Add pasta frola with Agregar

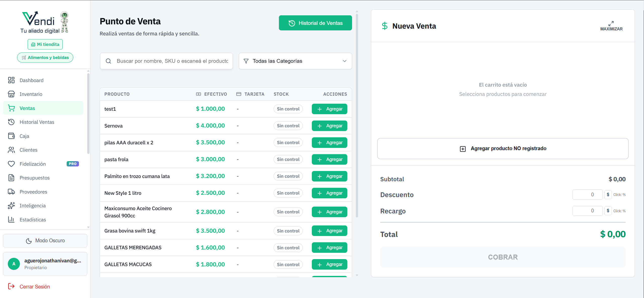(329, 159)
